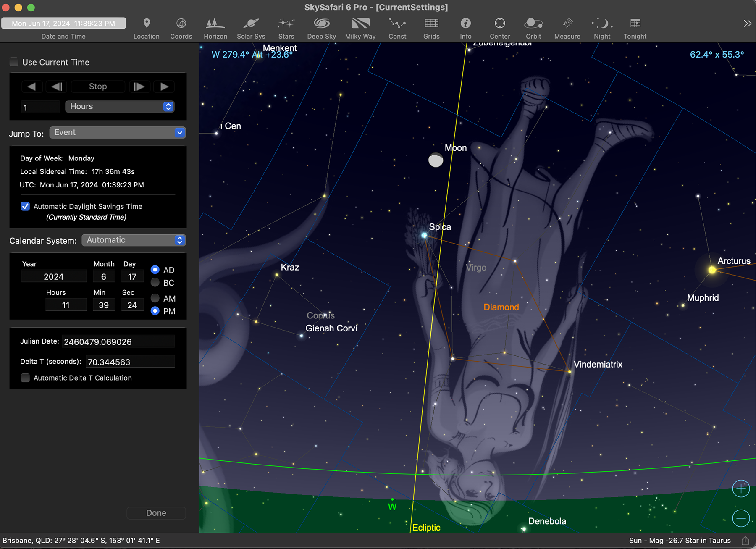Select the Moon in the sky chart

click(436, 160)
